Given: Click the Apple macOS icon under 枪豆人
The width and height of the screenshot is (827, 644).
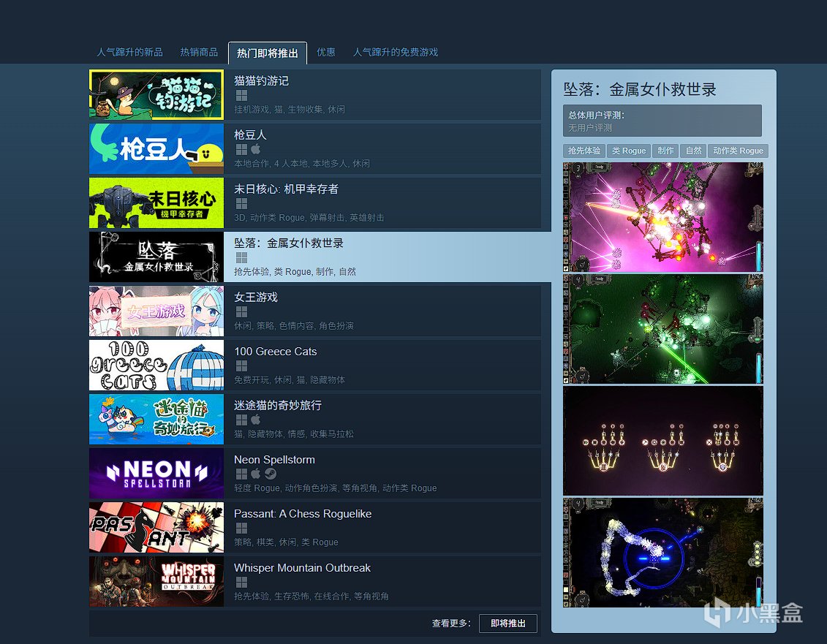Looking at the screenshot, I should pos(256,148).
